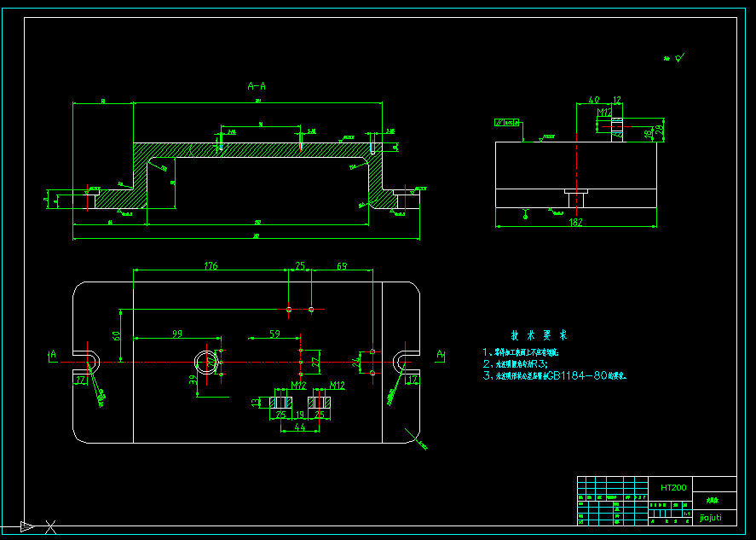
Task: Click the vertical 27 dimension text
Action: [x=316, y=363]
